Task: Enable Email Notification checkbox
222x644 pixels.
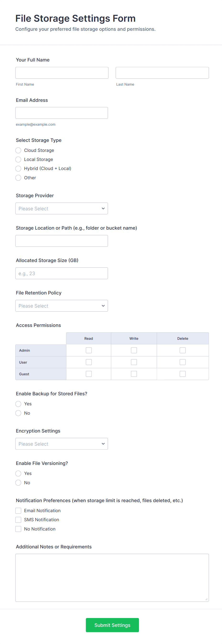Action: pos(18,510)
